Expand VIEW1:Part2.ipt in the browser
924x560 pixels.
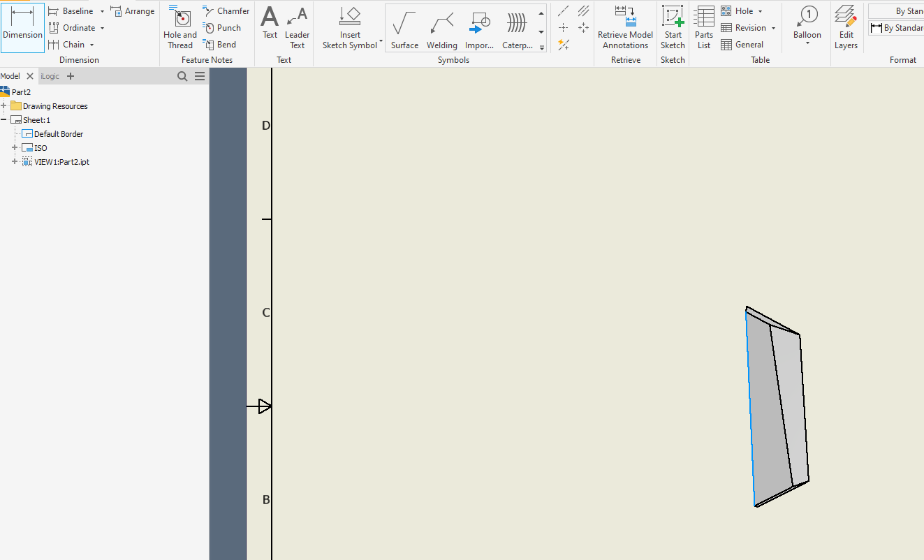[14, 161]
